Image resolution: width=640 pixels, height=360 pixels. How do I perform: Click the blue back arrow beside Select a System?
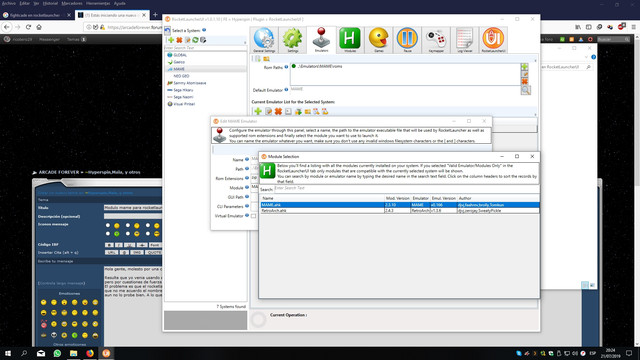click(x=167, y=31)
